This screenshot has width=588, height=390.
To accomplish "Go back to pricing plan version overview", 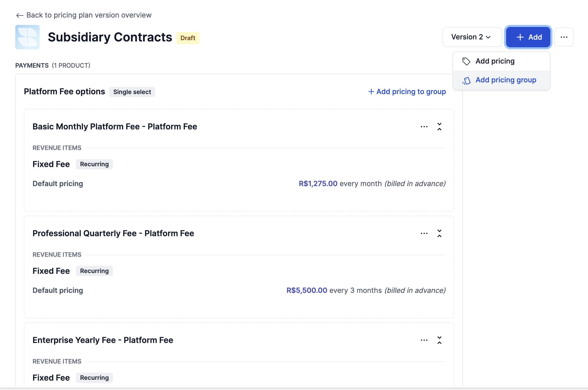I will [x=89, y=15].
